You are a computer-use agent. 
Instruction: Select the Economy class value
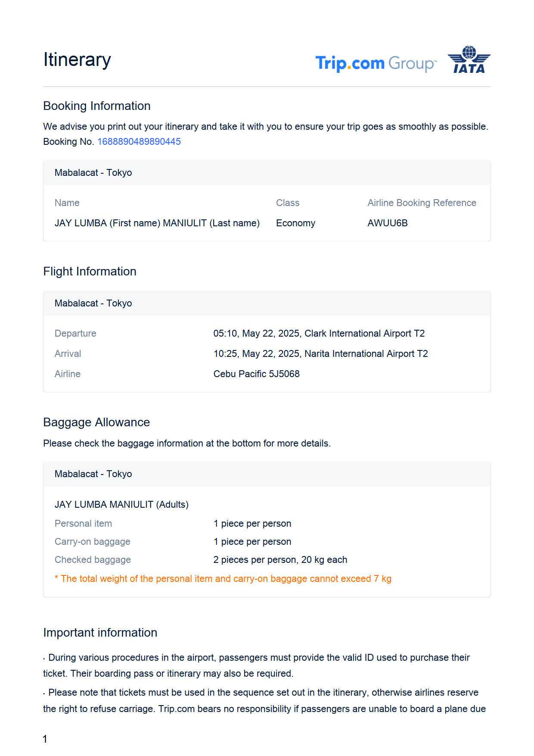tap(295, 223)
